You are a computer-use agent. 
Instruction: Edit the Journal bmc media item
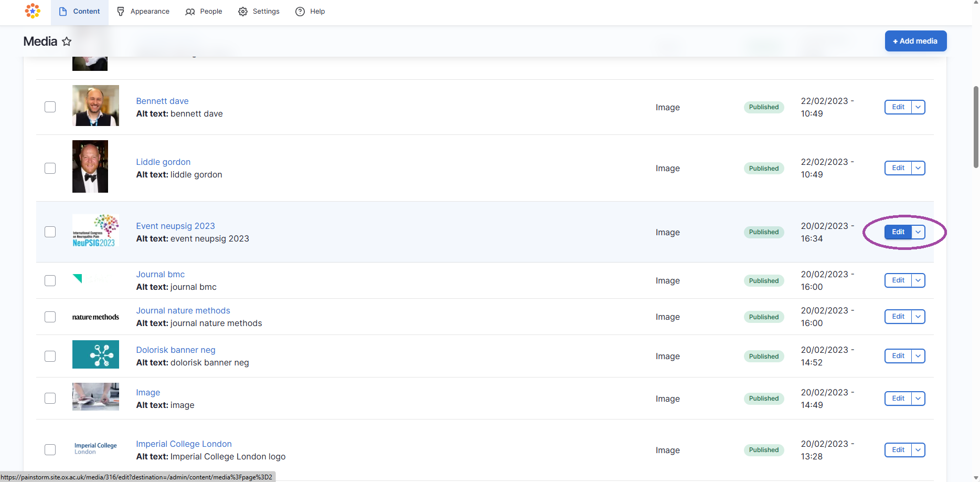(898, 280)
